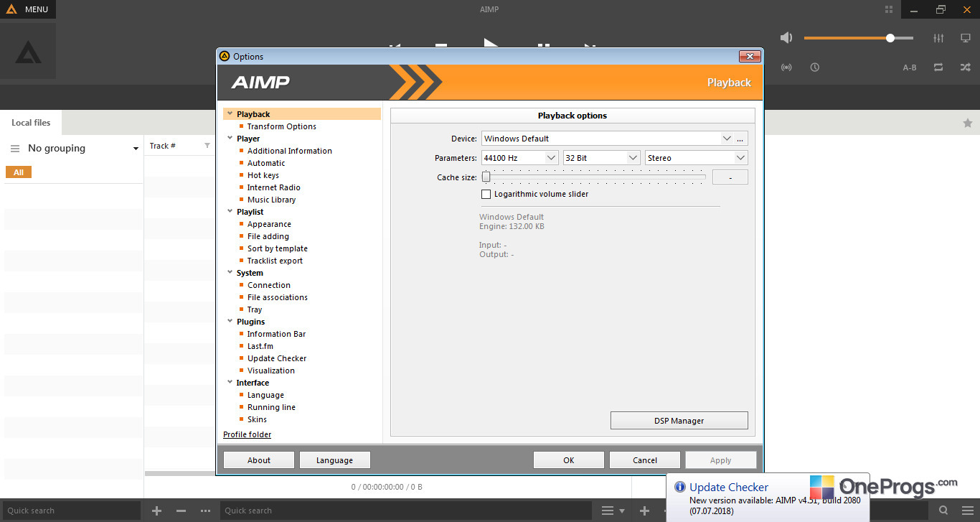Open the Profile folder link

[x=248, y=434]
